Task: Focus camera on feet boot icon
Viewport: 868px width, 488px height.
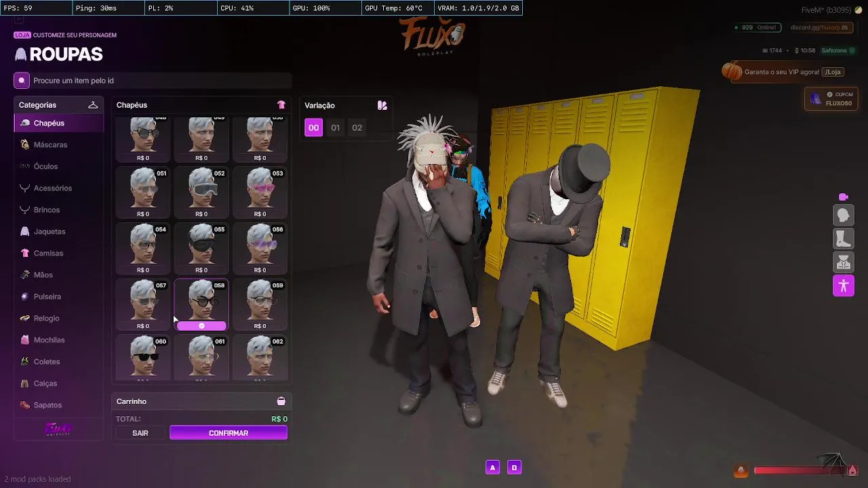Action: click(x=844, y=239)
